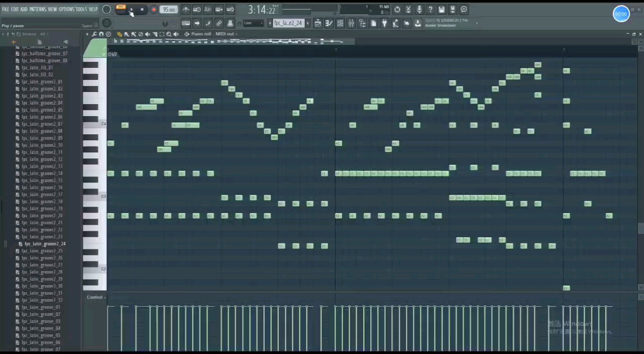Open the help question mark icon
This screenshot has height=354, width=644.
430,10
